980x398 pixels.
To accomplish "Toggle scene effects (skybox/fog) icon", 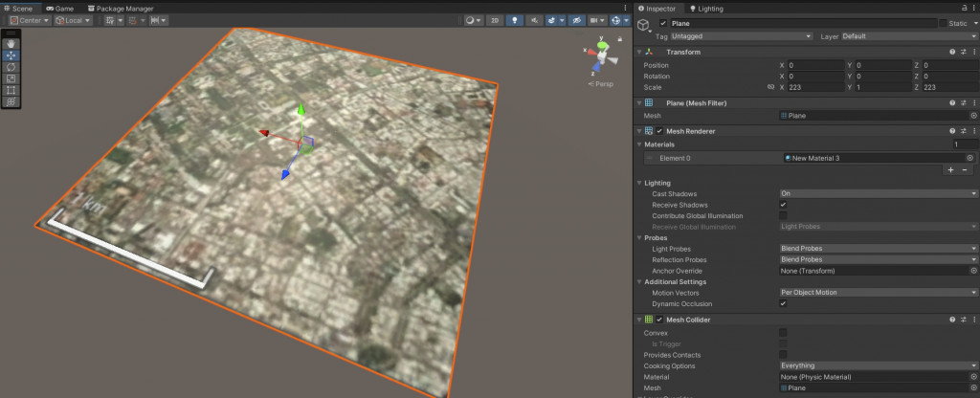I will (550, 21).
